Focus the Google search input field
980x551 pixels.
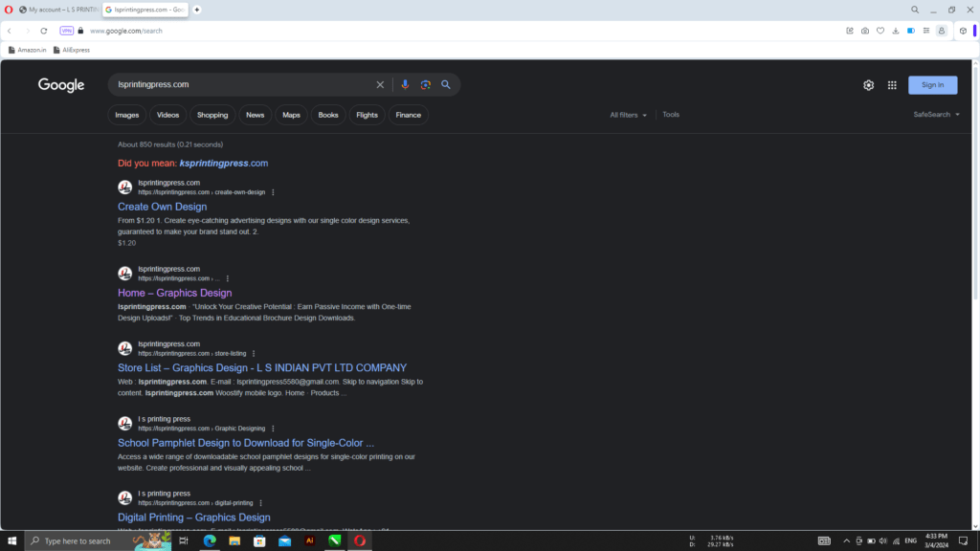click(x=244, y=85)
